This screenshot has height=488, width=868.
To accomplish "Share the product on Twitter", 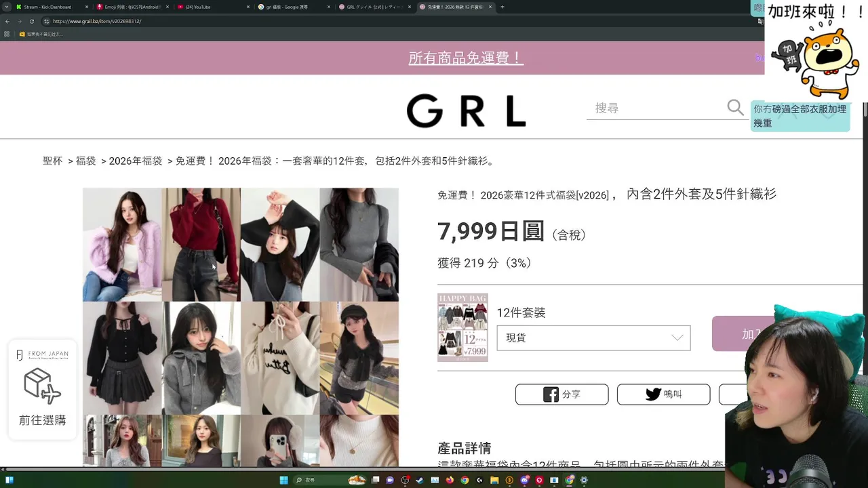I will tap(663, 394).
